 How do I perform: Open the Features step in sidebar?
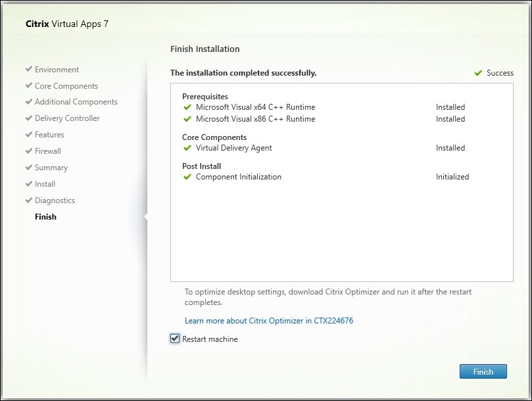49,135
